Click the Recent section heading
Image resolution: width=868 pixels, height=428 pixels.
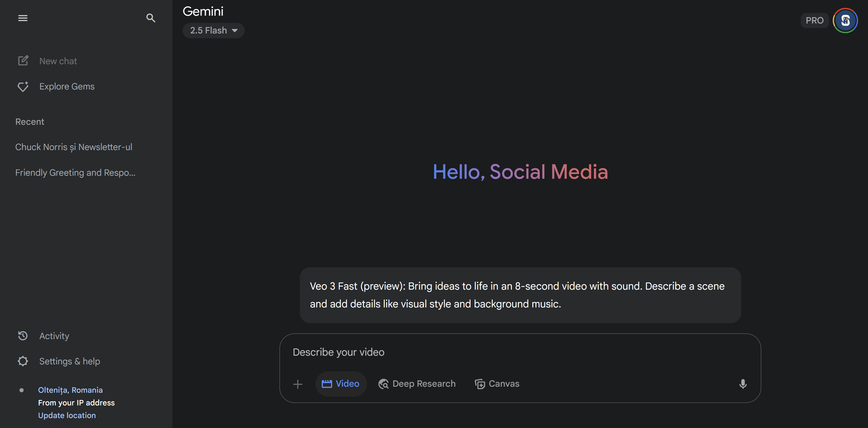pyautogui.click(x=30, y=122)
